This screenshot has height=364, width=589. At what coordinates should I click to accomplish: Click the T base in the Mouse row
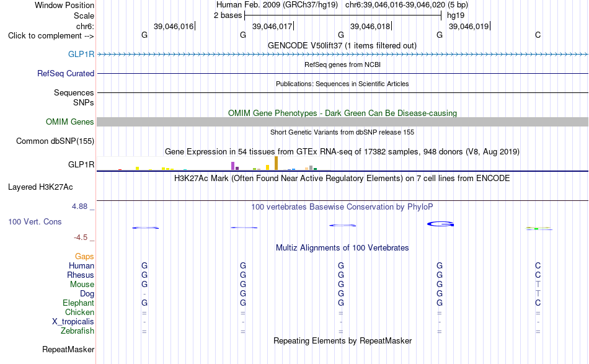point(538,285)
